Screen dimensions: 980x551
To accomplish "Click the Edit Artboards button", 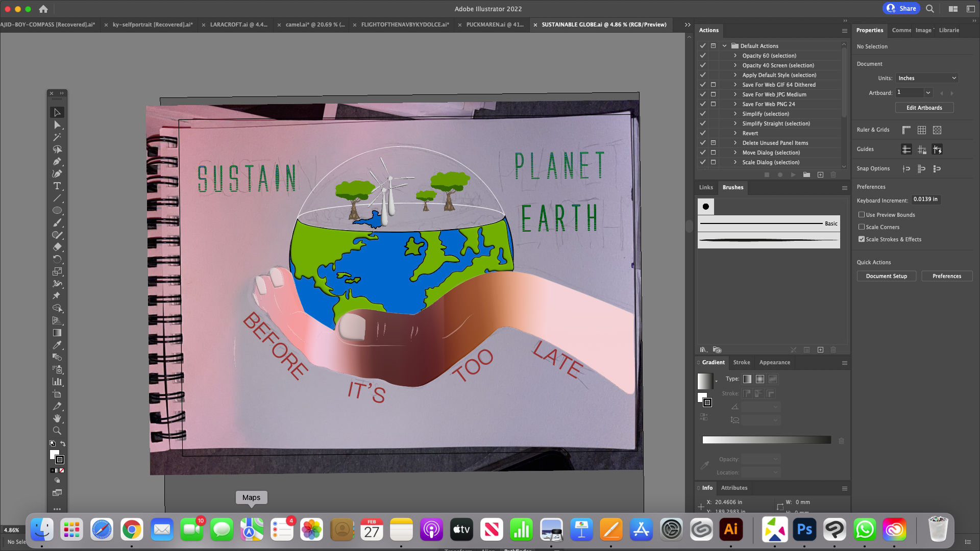I will 924,108.
